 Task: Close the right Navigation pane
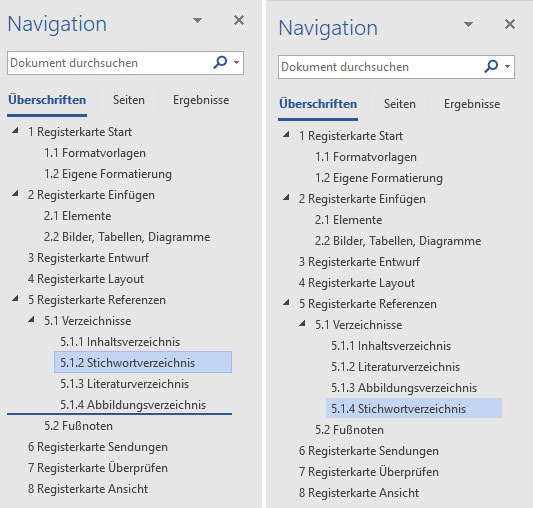510,24
